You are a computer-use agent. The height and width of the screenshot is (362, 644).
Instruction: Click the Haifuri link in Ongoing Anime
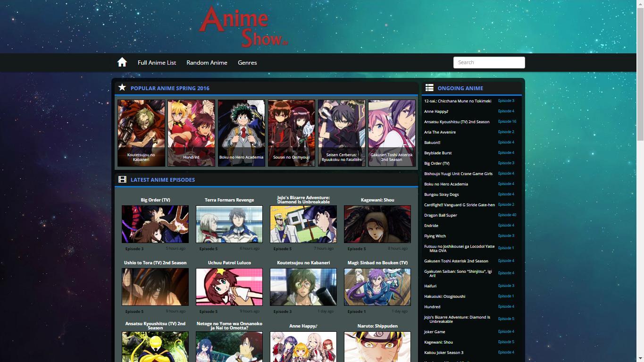[430, 286]
